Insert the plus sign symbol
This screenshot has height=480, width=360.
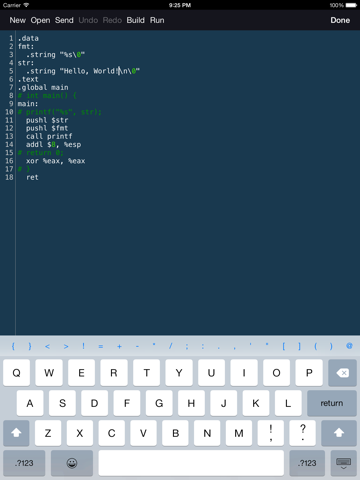click(x=119, y=346)
